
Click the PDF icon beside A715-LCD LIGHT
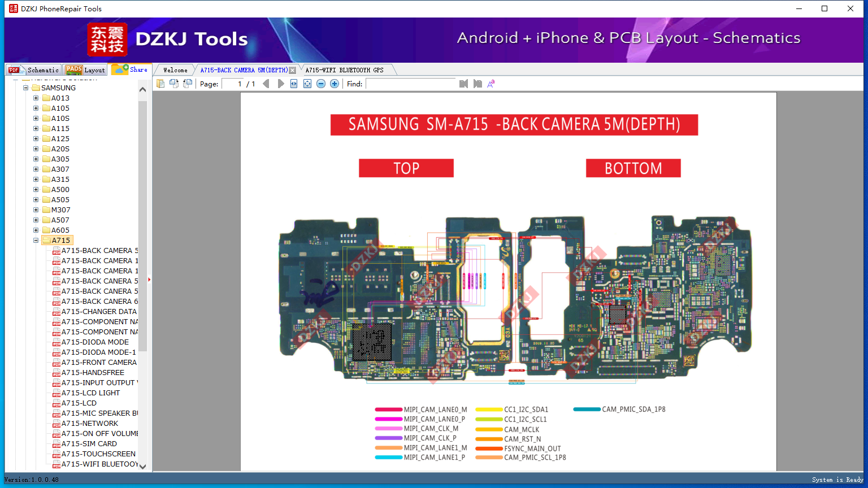57,393
